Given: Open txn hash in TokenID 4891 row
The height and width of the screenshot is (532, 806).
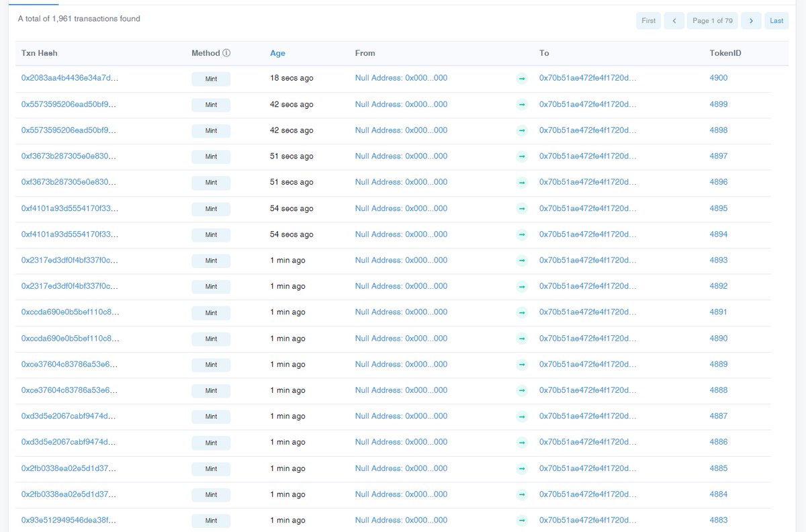Looking at the screenshot, I should coord(70,312).
